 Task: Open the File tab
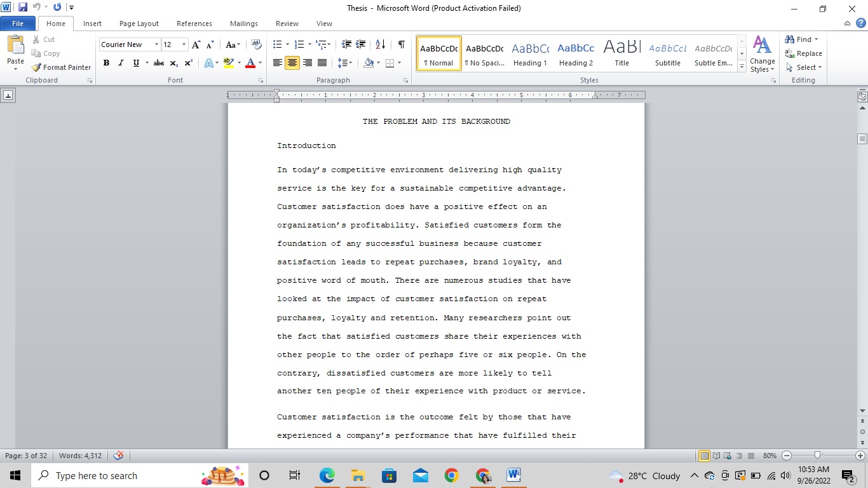coord(18,24)
